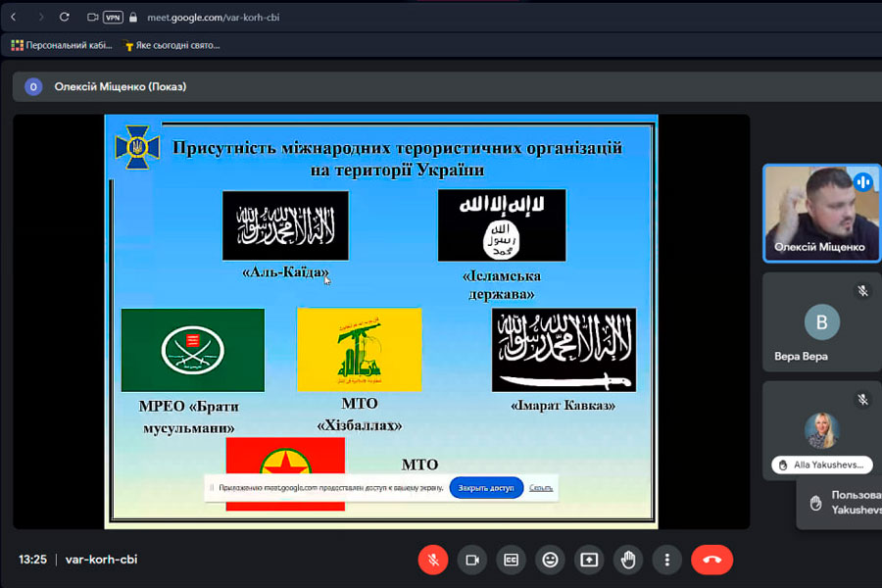Click the green «Брати мусульмани» flag image
Image resolution: width=882 pixels, height=588 pixels.
(193, 350)
